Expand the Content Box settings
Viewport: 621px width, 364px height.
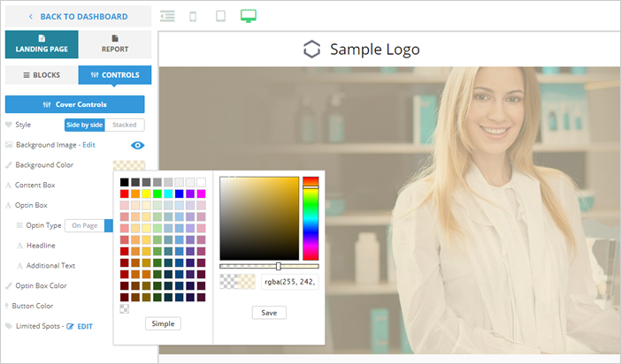(x=35, y=185)
